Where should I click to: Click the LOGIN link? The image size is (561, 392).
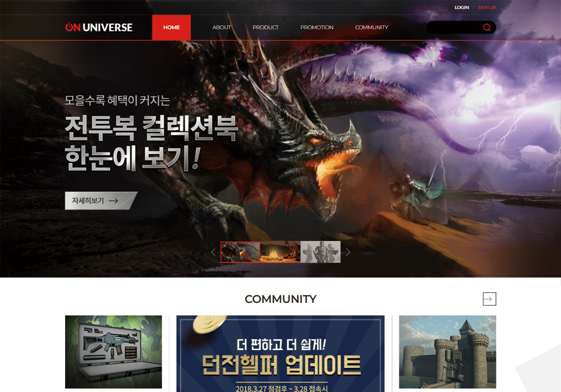click(x=462, y=7)
